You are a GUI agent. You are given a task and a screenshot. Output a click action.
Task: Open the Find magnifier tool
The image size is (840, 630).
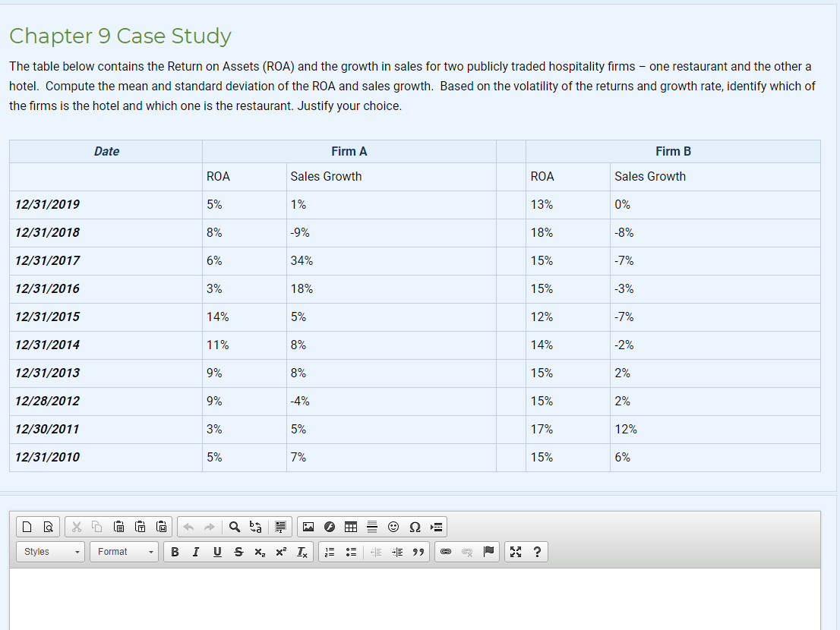click(x=235, y=527)
